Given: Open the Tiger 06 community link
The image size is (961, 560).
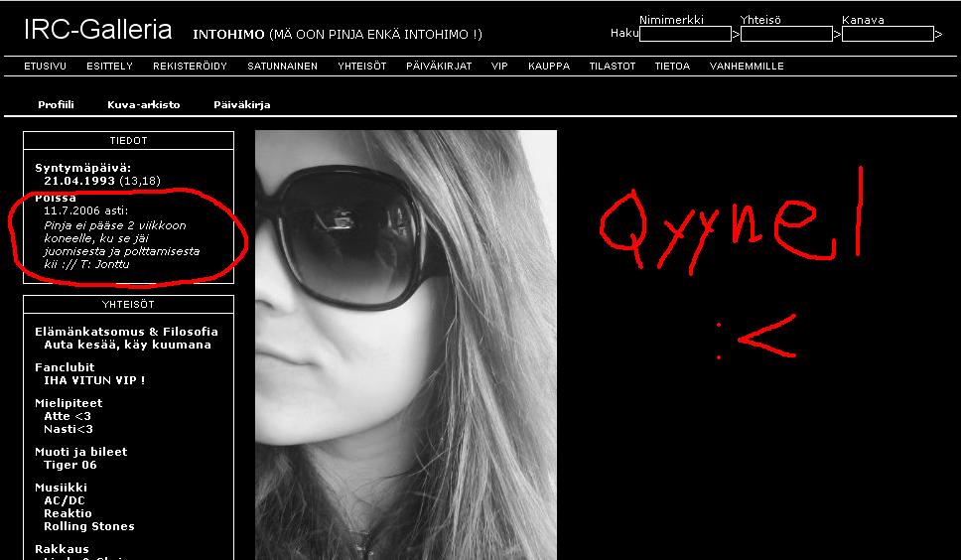Looking at the screenshot, I should pyautogui.click(x=70, y=465).
